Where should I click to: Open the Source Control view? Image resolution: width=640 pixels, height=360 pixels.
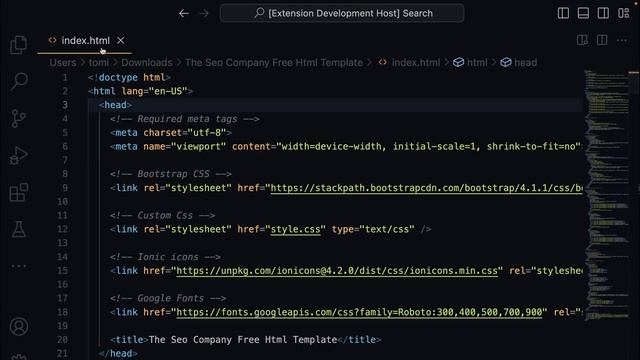[18, 118]
